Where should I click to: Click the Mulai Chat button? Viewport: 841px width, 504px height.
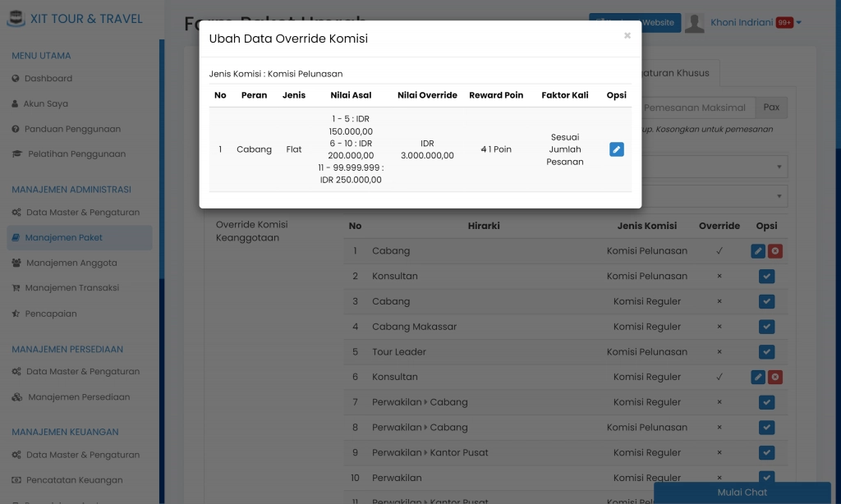coord(742,493)
